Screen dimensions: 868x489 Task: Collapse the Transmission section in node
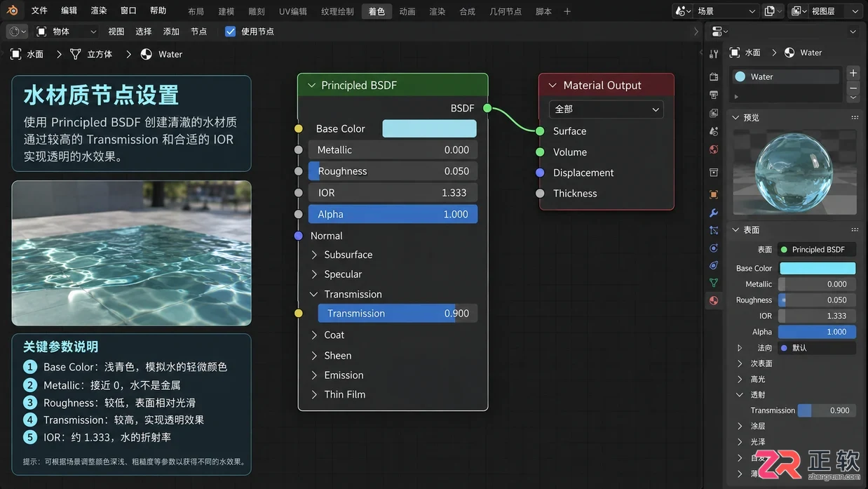[315, 294]
